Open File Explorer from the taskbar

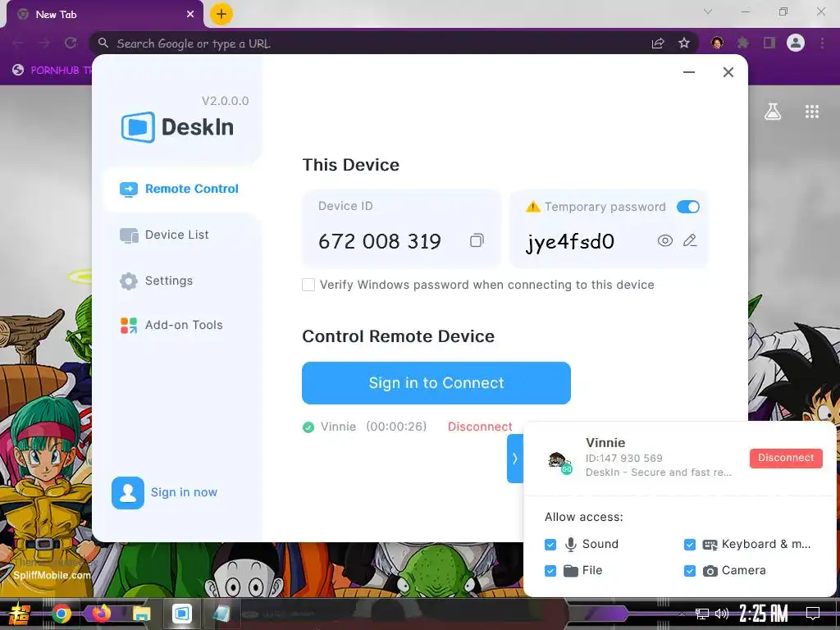pos(141,614)
